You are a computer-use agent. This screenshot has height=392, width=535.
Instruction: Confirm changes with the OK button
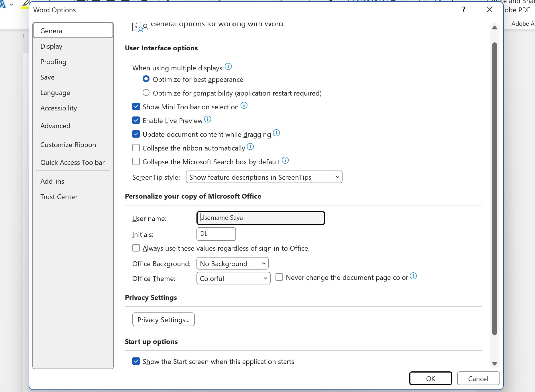[x=430, y=378]
